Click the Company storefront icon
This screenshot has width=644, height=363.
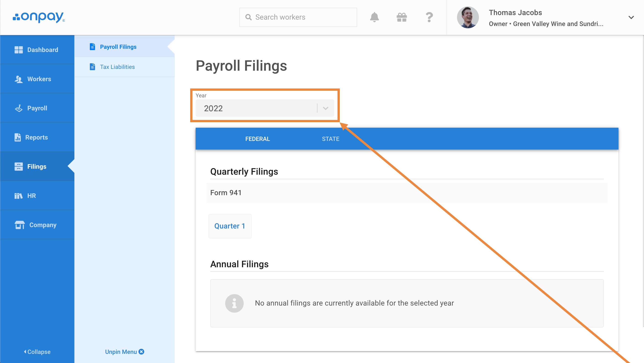(20, 225)
